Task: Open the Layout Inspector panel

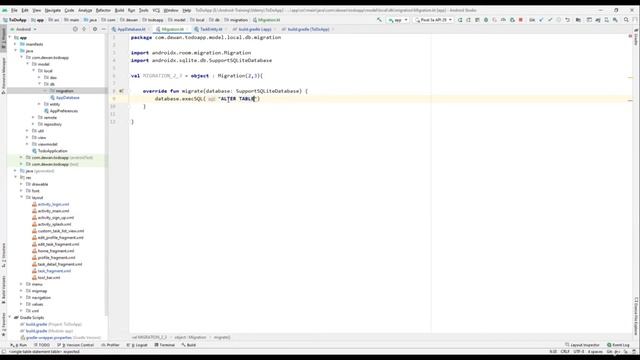Action: (582, 345)
